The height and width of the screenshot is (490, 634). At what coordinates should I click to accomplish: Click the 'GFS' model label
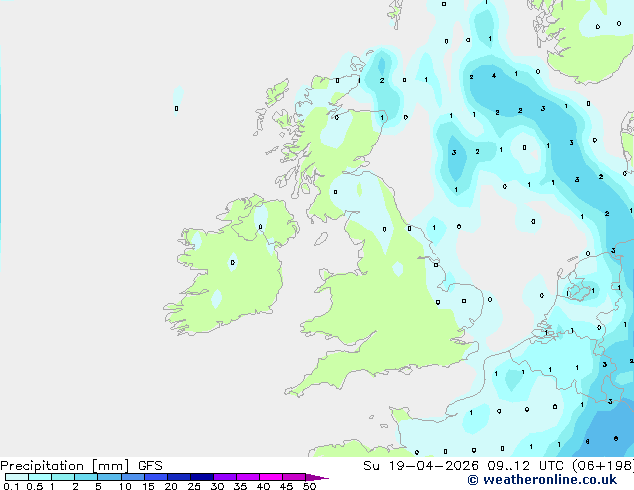[x=150, y=466]
